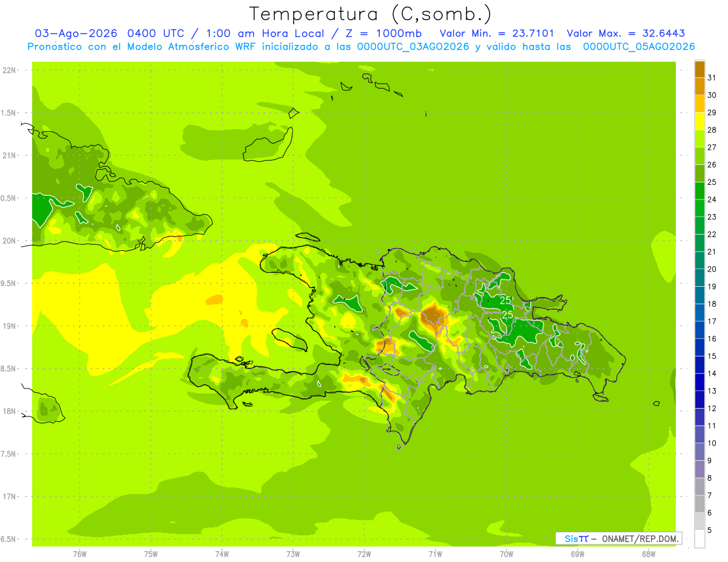
Task: Click the legend value '12'
Action: 712,409
